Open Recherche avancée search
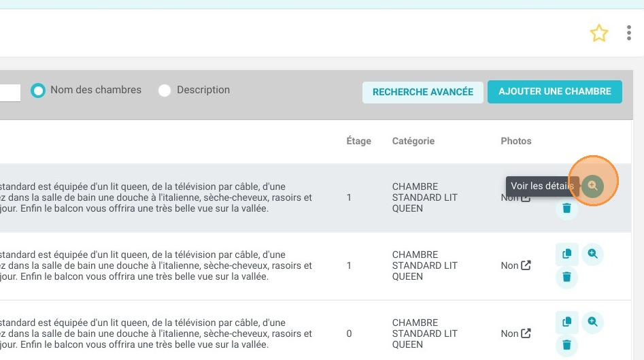The height and width of the screenshot is (360, 644). [x=422, y=92]
